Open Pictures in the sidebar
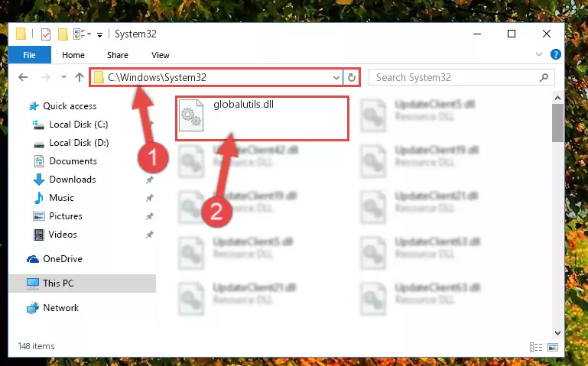This screenshot has width=588, height=366. 66,216
